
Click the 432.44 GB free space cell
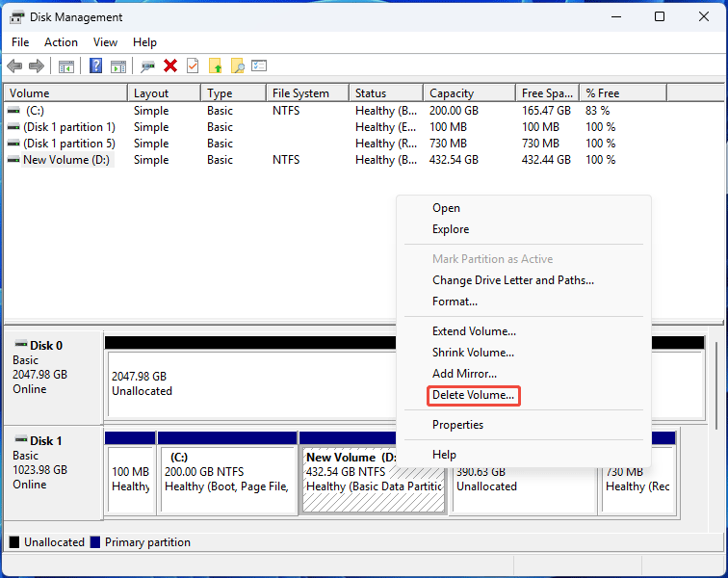click(x=546, y=160)
